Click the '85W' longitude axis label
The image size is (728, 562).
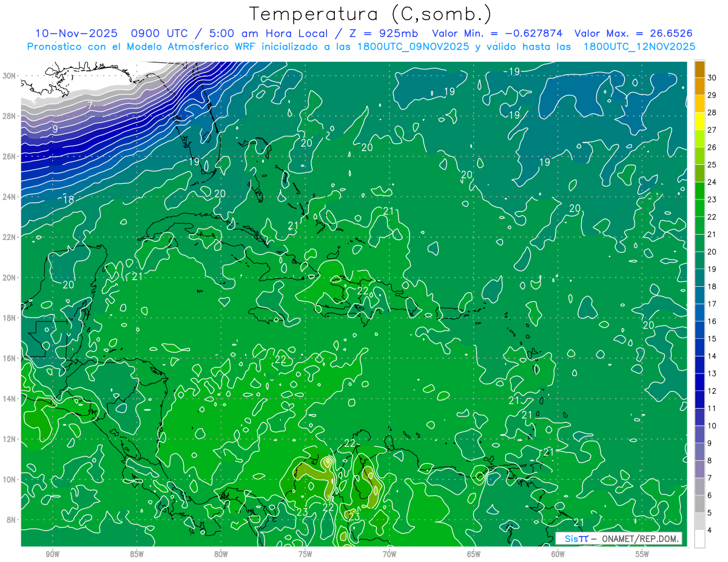(137, 554)
